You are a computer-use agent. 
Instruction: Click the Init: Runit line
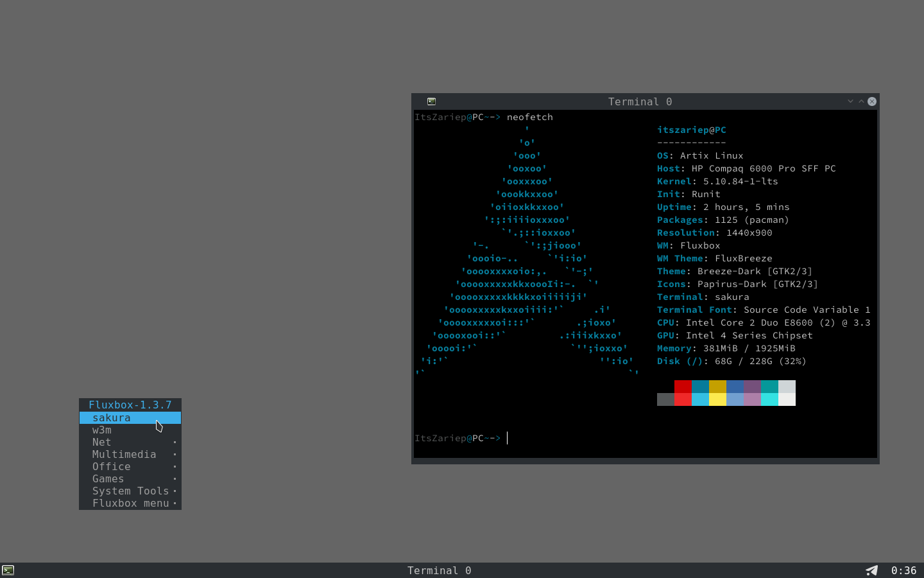[689, 194]
